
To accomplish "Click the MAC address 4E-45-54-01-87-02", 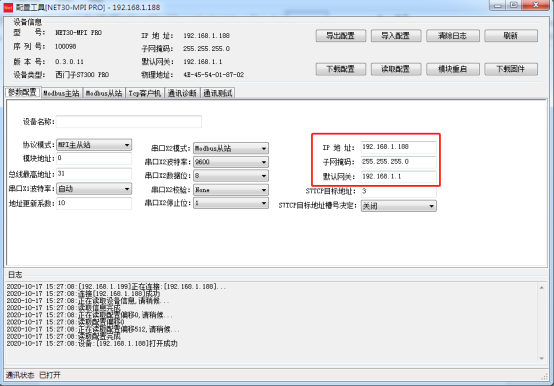I will click(214, 75).
